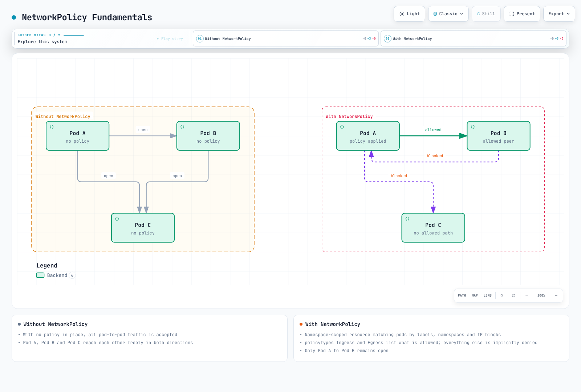Open the help question-mark icon
The image size is (581, 392).
tap(513, 295)
